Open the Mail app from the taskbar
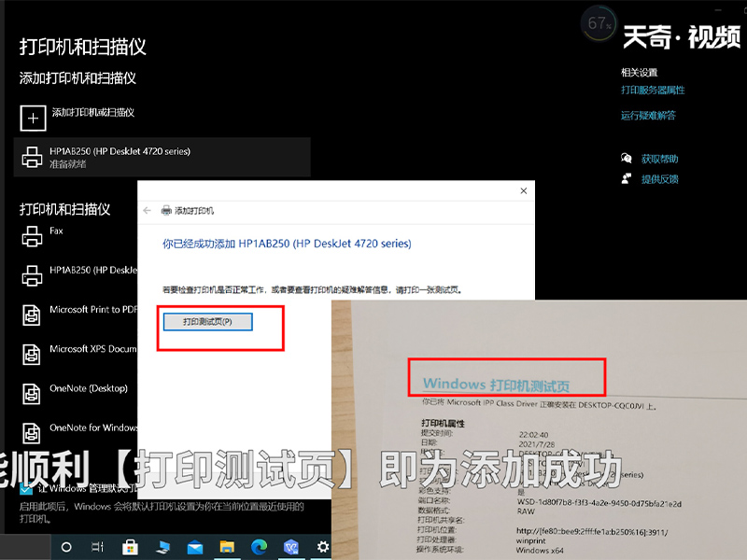This screenshot has height=560, width=747. [x=195, y=548]
